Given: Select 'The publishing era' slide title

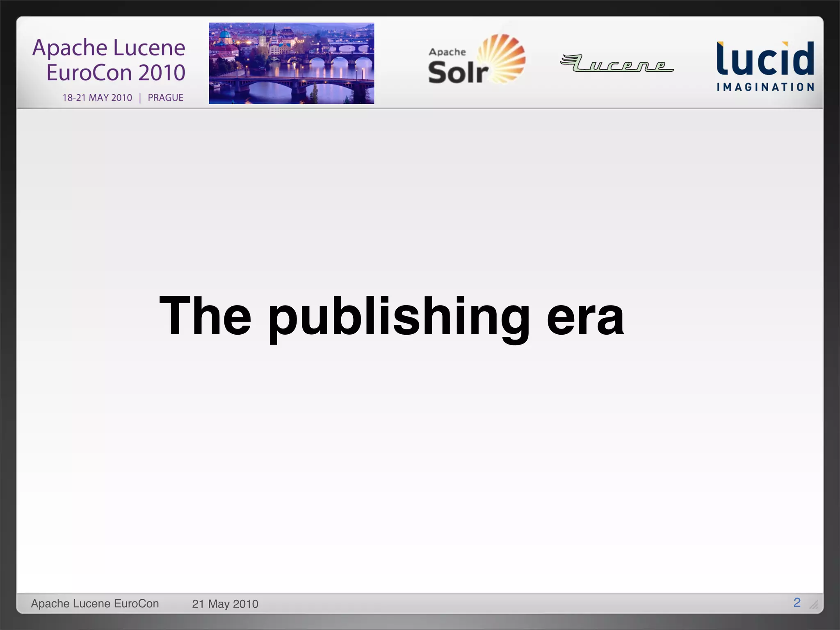Looking at the screenshot, I should coord(391,316).
